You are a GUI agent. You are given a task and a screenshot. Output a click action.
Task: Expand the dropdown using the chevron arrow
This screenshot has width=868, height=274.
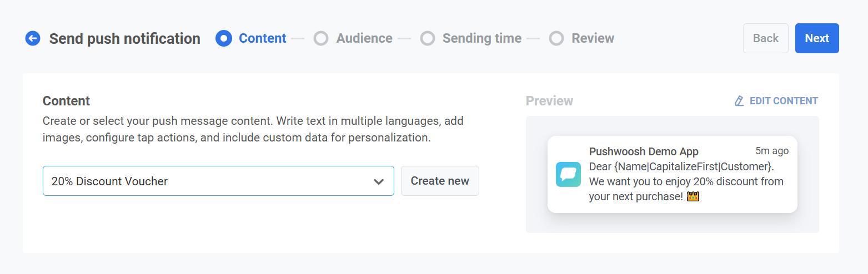tap(379, 181)
